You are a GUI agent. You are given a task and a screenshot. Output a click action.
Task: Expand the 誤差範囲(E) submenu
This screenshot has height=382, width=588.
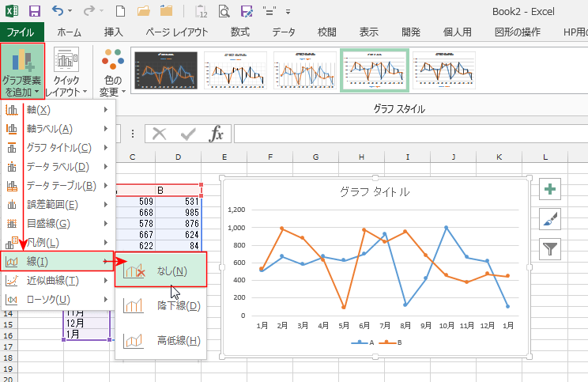pos(58,205)
